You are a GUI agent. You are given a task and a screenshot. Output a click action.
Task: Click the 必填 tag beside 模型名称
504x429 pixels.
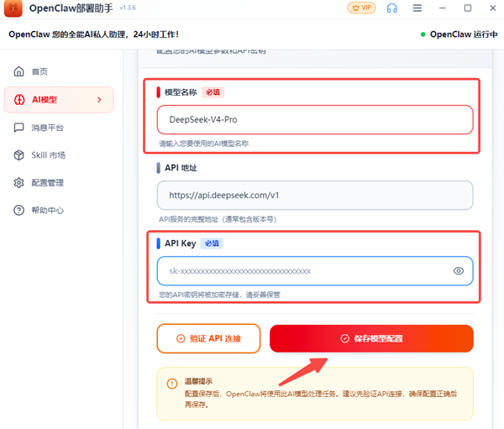[x=213, y=92]
